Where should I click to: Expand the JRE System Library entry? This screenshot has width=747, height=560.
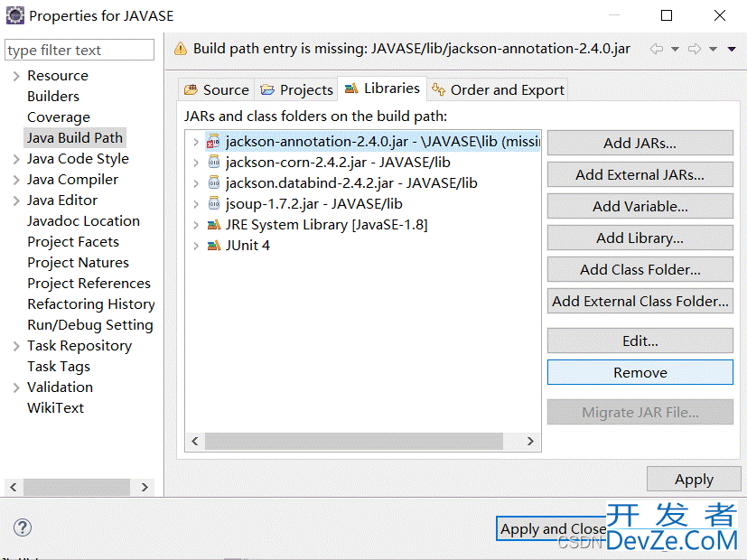coord(196,225)
